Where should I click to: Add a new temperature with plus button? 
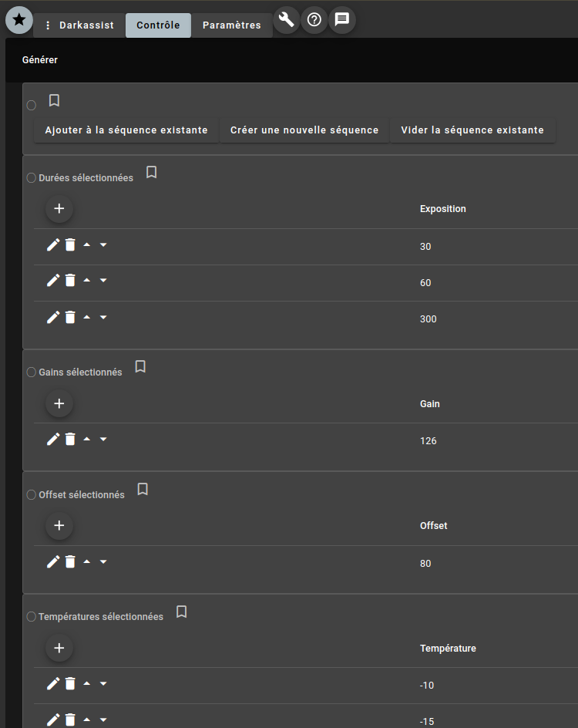pos(59,648)
